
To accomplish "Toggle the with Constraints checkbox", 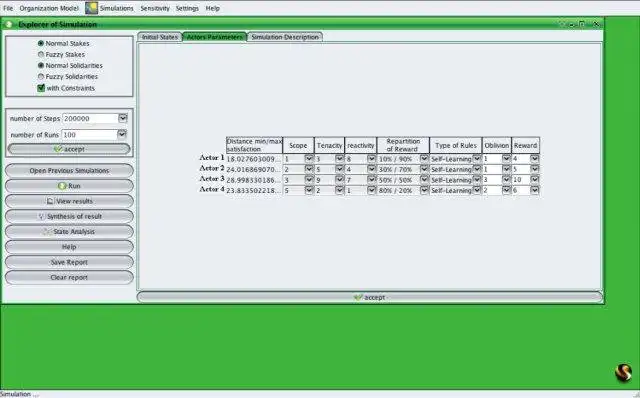I will pos(41,88).
